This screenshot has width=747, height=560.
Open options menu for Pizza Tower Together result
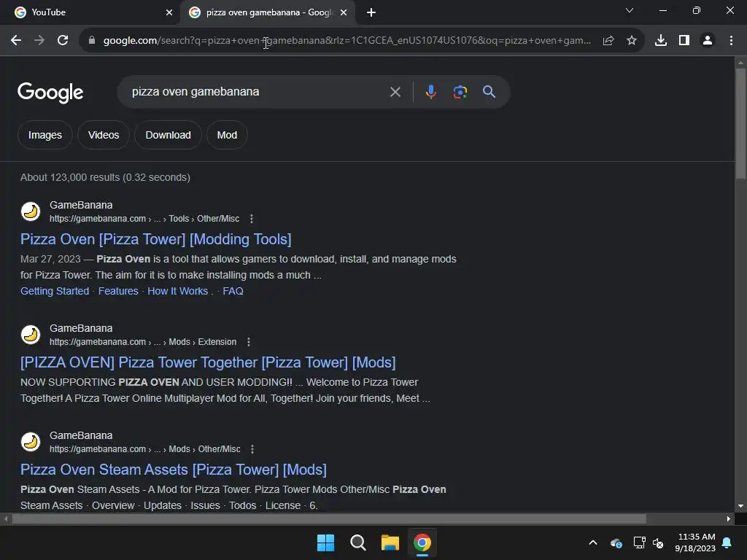point(249,342)
